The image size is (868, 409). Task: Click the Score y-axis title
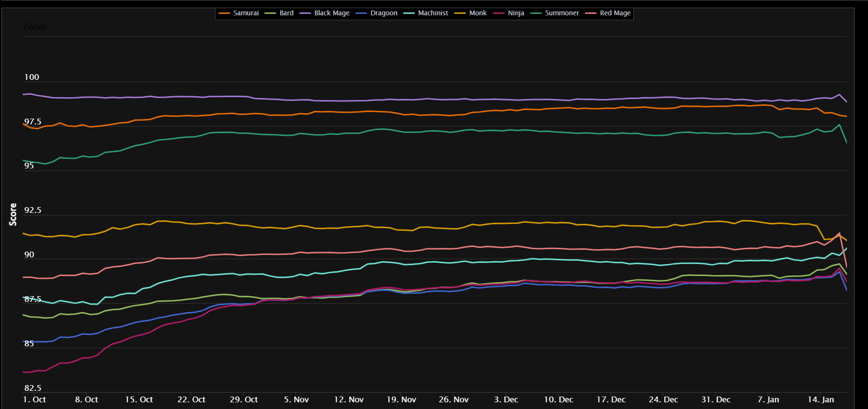click(13, 214)
